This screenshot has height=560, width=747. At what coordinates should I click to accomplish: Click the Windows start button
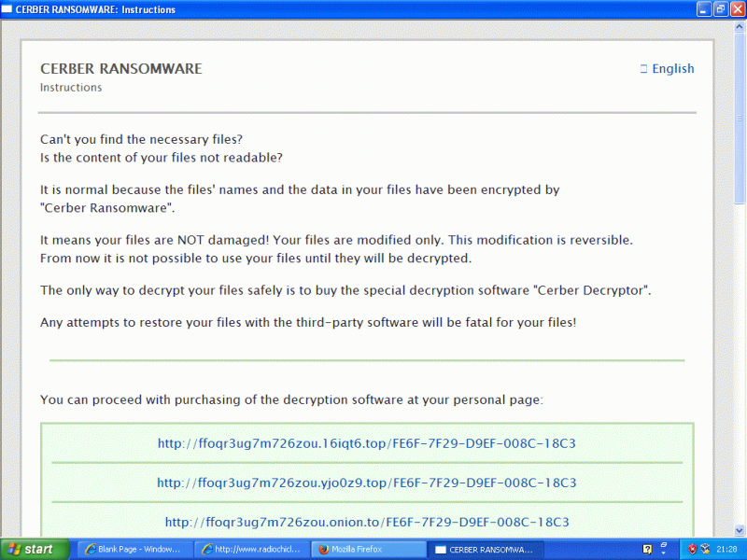click(35, 550)
